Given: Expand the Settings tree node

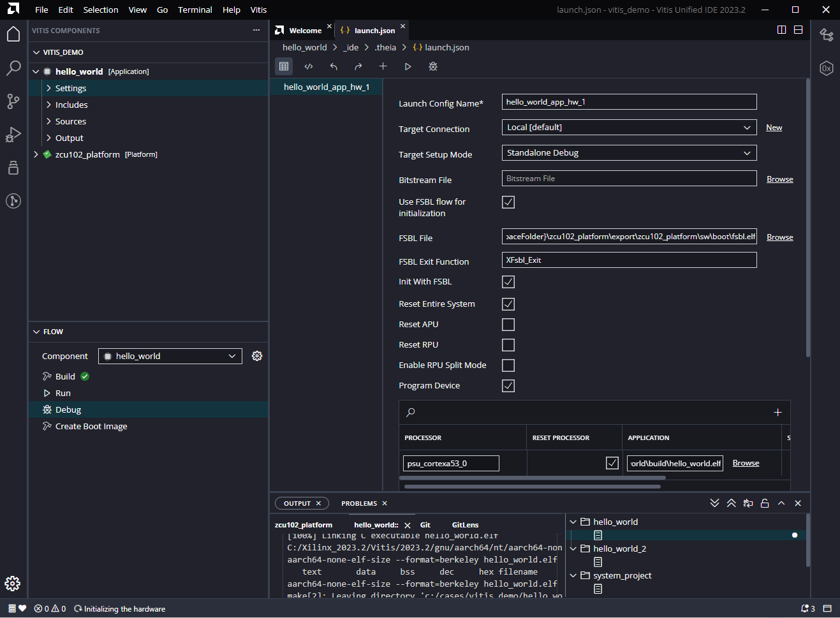Looking at the screenshot, I should (x=48, y=88).
